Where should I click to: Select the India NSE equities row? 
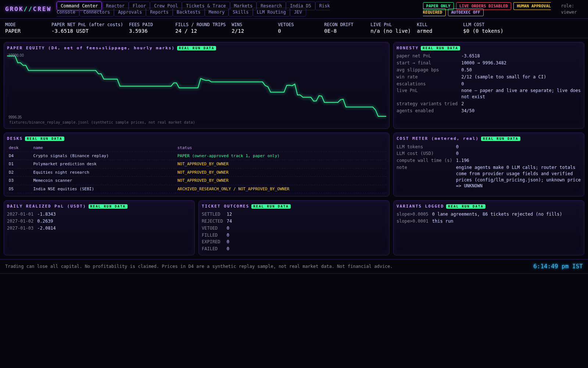click(197, 189)
